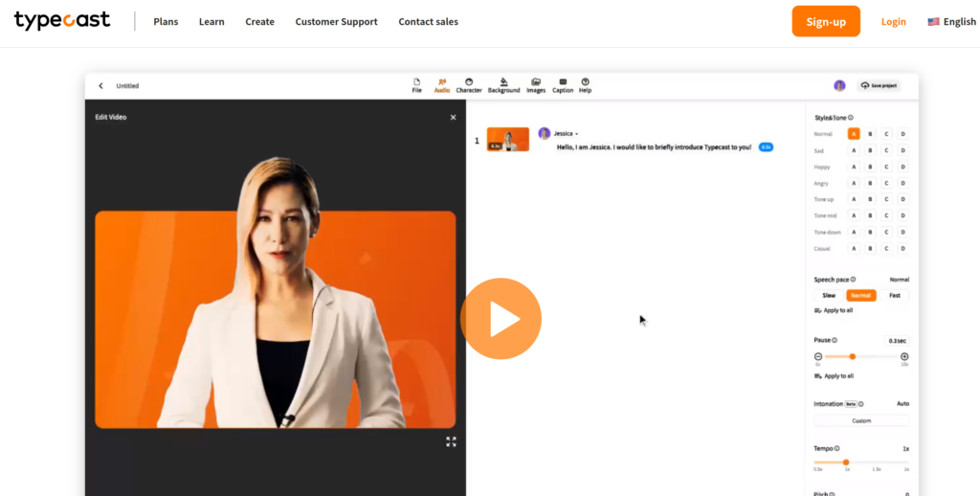Click the Custom intonation button
Viewport: 980px width, 496px height.
point(861,421)
